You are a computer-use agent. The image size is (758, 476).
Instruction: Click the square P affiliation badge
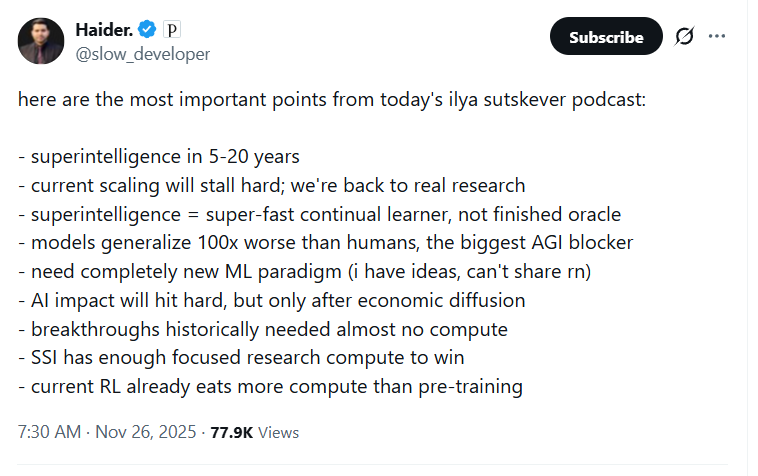coord(172,30)
